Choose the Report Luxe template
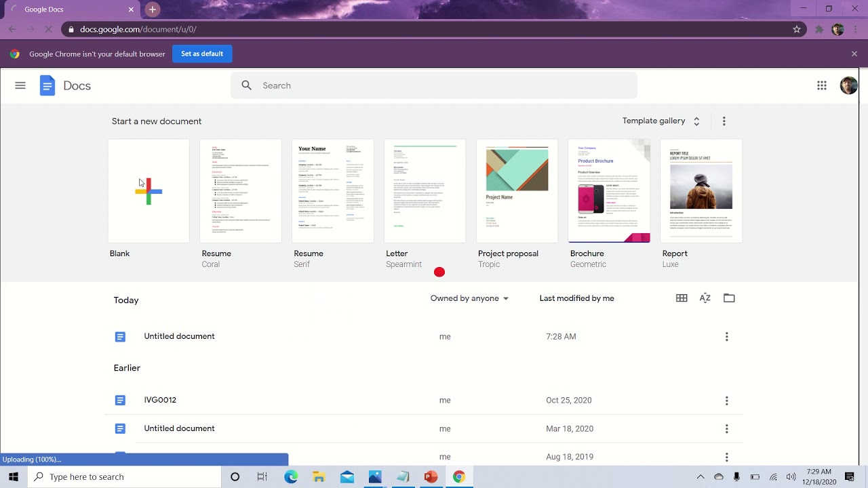 point(701,191)
